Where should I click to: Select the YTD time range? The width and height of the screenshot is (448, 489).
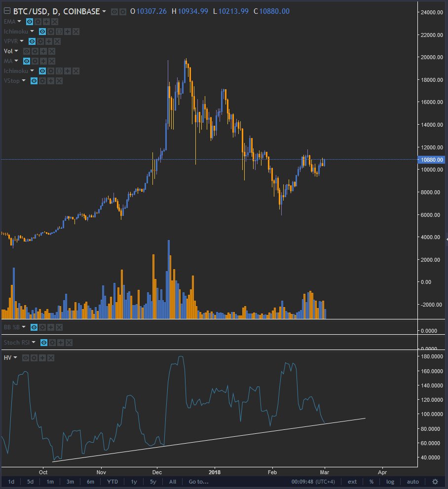(x=112, y=482)
